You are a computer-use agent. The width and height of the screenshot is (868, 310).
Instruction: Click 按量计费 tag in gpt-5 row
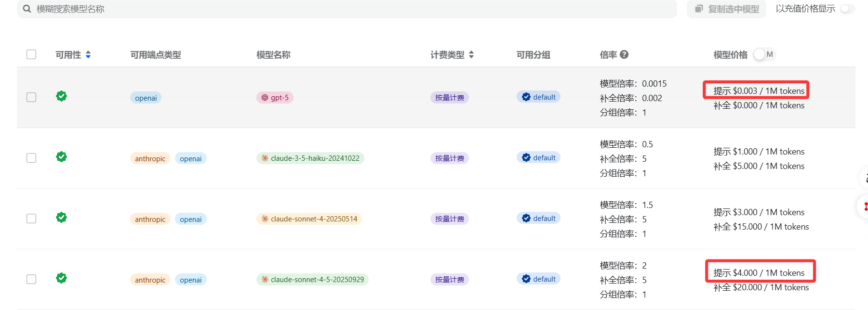pyautogui.click(x=450, y=98)
